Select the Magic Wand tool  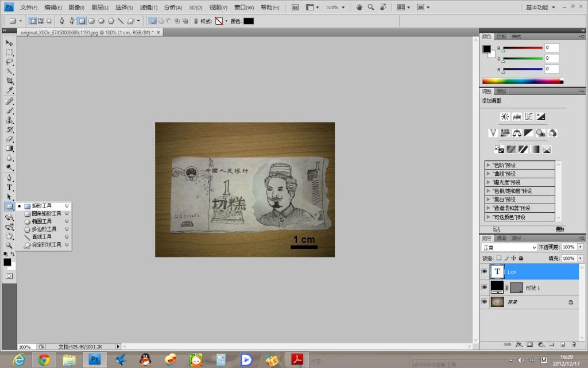tap(9, 71)
